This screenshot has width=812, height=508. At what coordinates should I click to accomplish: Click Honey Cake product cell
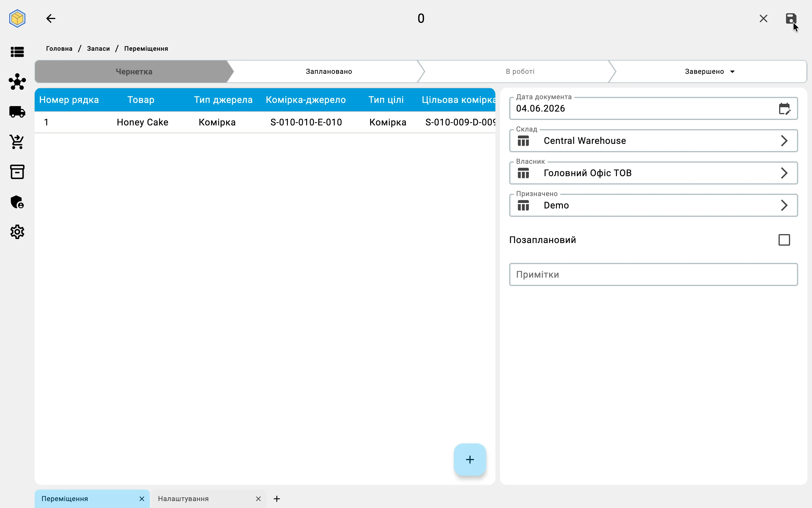[x=142, y=122]
